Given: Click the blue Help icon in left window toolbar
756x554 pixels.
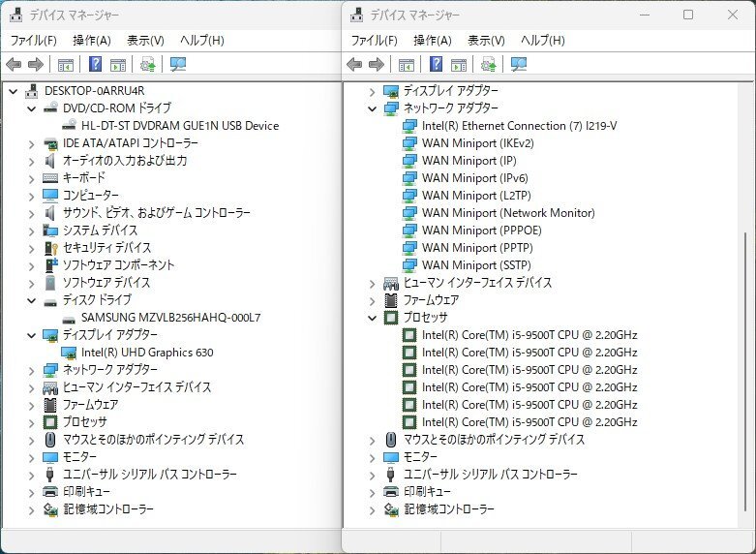Looking at the screenshot, I should [x=96, y=64].
